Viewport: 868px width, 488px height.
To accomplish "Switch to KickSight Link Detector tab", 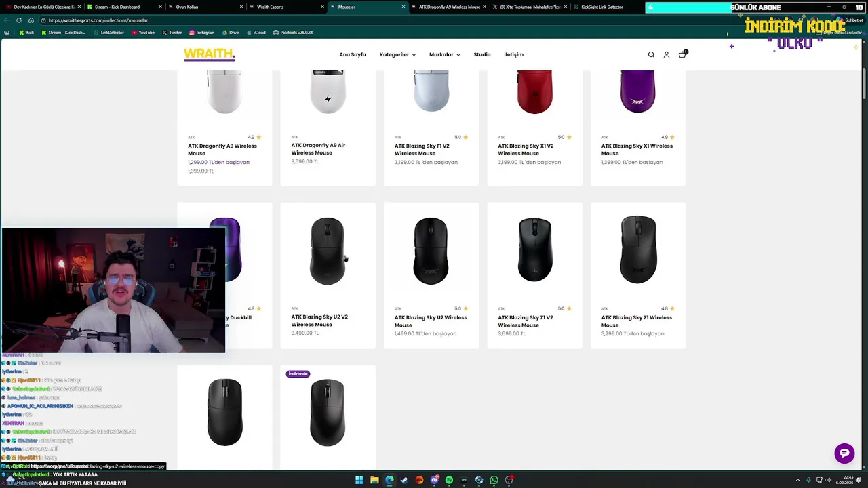I will point(607,7).
